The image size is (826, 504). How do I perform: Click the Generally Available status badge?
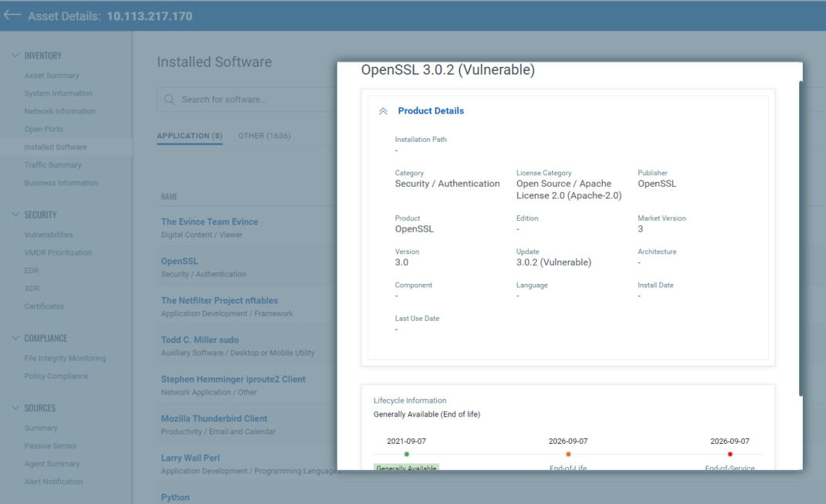[x=407, y=468]
